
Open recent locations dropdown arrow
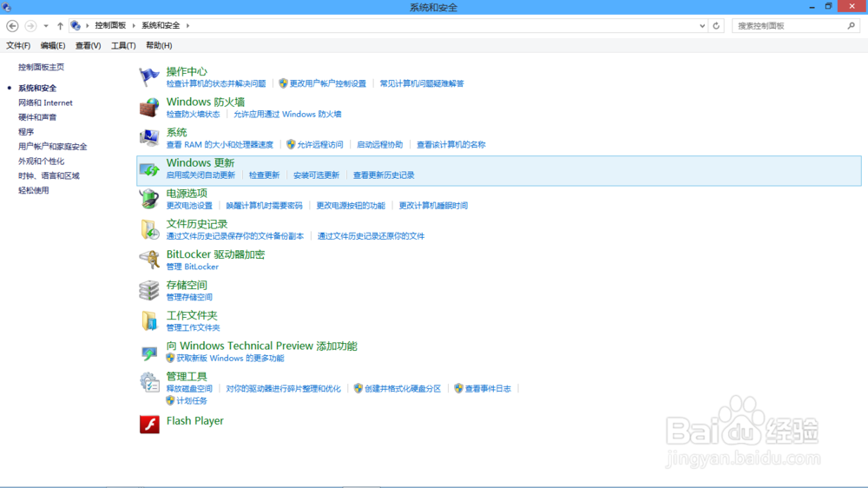pos(46,25)
